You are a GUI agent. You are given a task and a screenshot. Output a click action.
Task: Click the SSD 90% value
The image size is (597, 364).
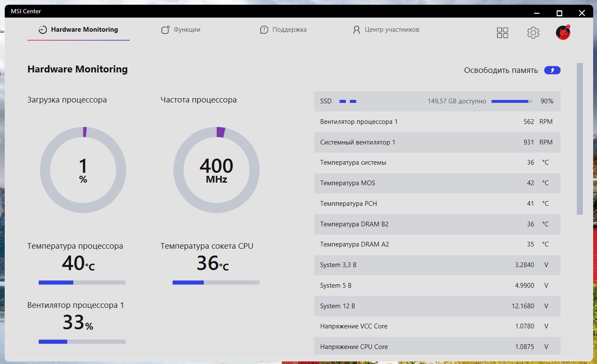point(547,102)
